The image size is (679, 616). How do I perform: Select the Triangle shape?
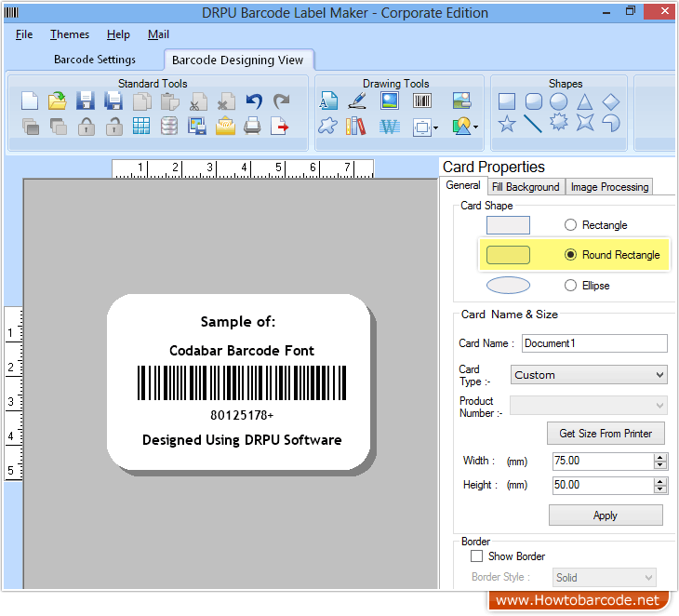(585, 101)
